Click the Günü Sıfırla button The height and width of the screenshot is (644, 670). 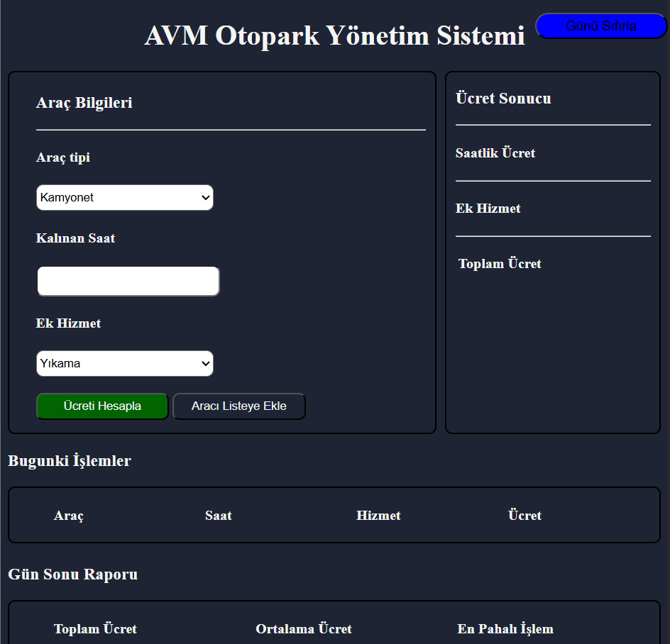(600, 26)
